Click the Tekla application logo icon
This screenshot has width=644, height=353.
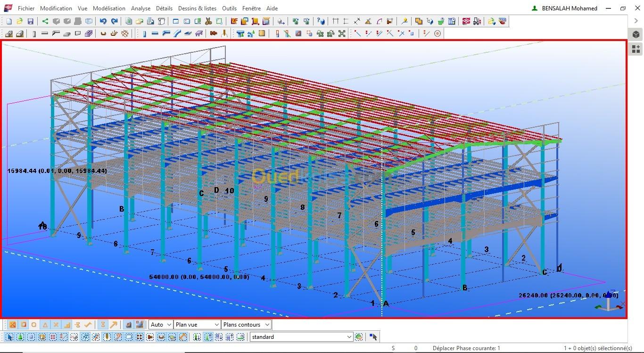click(x=8, y=8)
